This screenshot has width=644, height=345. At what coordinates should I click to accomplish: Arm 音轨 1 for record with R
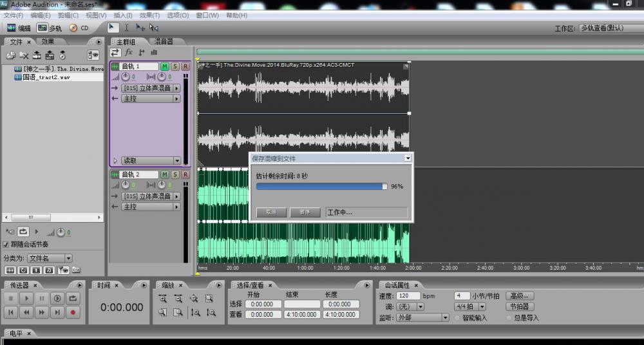coord(185,66)
